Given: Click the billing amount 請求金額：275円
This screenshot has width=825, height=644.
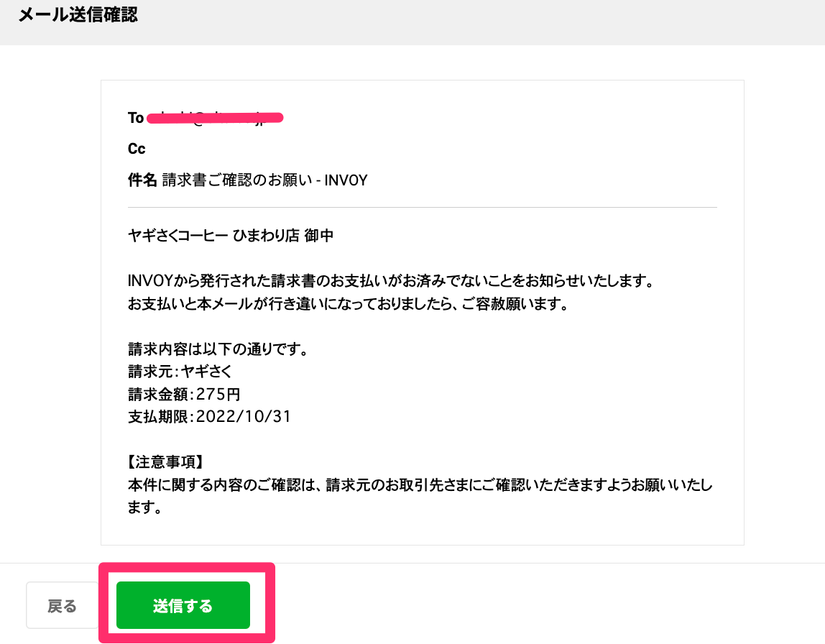Looking at the screenshot, I should click(184, 394).
